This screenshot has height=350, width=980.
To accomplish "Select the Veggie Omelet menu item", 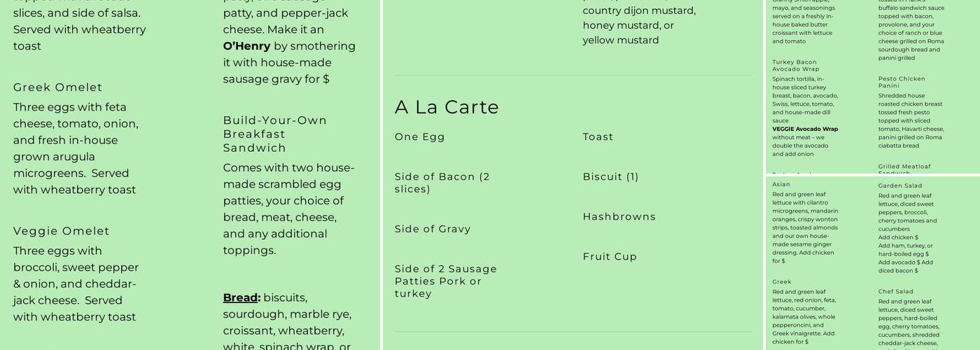I will [62, 231].
